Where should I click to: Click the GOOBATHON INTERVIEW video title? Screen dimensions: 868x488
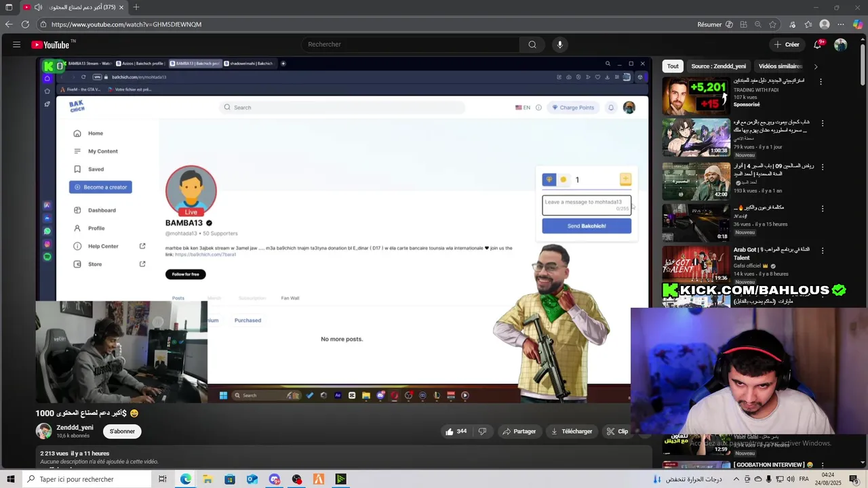pos(773,465)
